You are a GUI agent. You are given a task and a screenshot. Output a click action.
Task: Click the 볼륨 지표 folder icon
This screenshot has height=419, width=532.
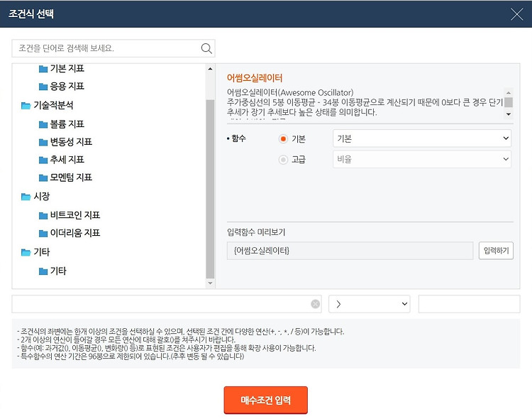click(x=43, y=124)
